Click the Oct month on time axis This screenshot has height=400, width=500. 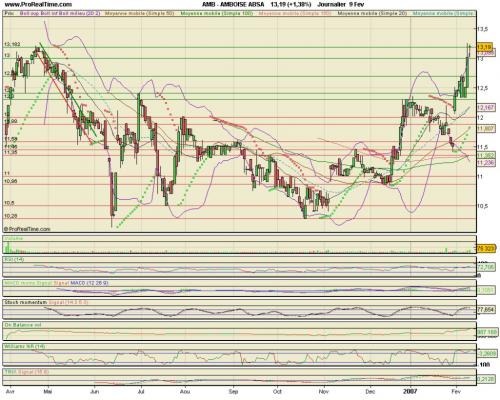277,391
